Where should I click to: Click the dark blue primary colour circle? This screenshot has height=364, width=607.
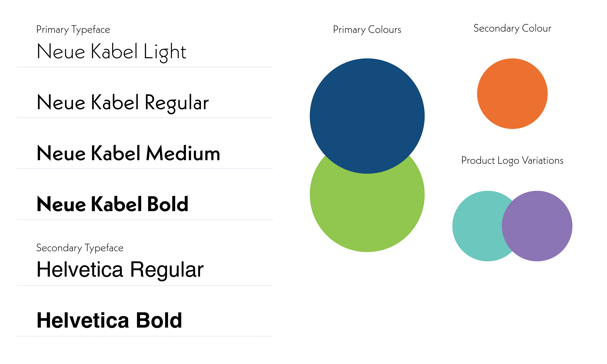coord(367,116)
